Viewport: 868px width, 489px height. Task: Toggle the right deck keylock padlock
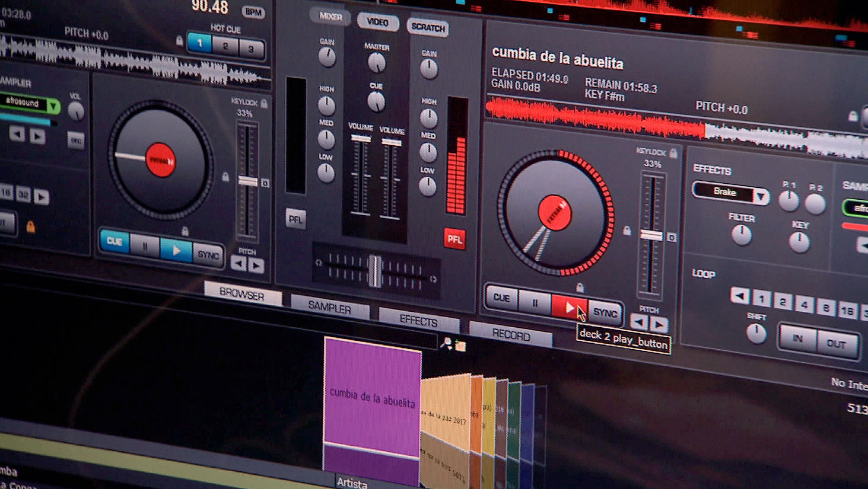coord(673,154)
